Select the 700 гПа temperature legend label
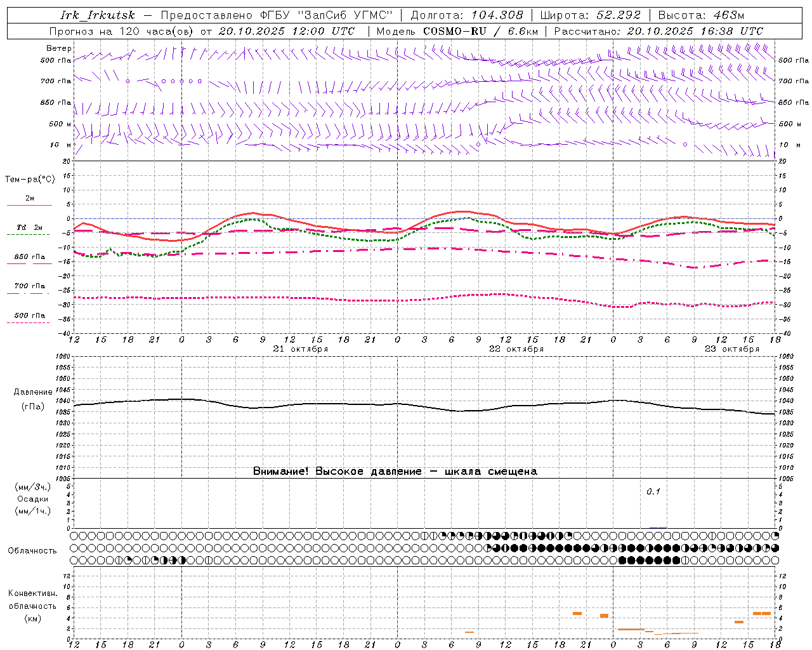Screen dimensions: 812x650 tap(30, 286)
